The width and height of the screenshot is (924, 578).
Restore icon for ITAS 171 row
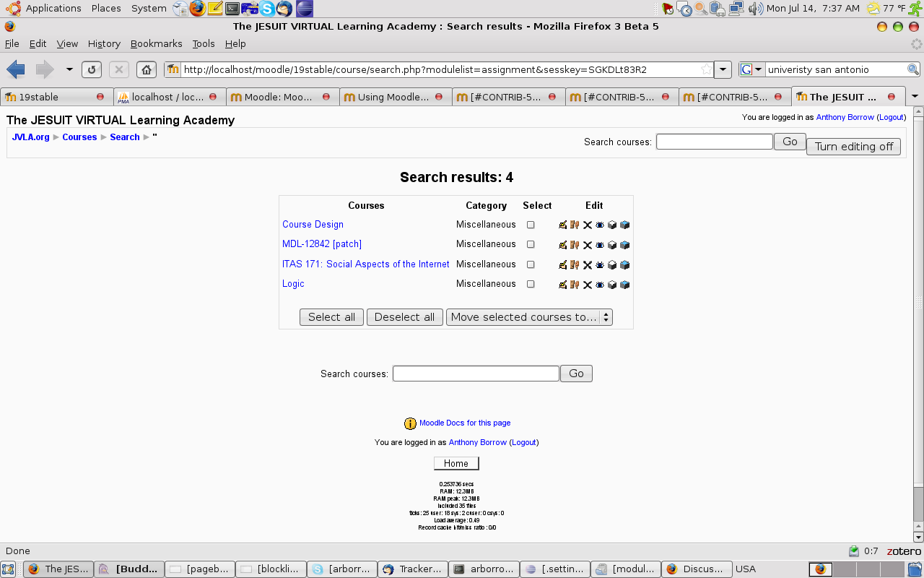(x=625, y=264)
